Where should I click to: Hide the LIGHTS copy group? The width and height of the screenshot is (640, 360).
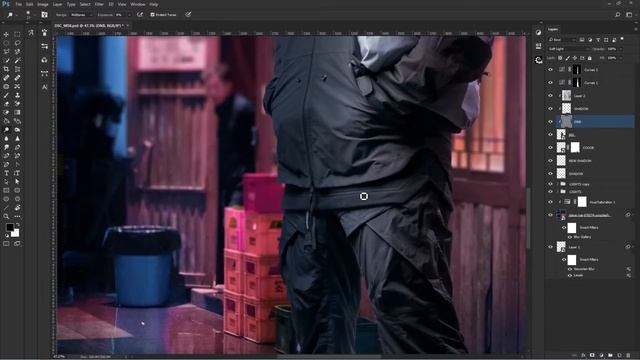(550, 184)
